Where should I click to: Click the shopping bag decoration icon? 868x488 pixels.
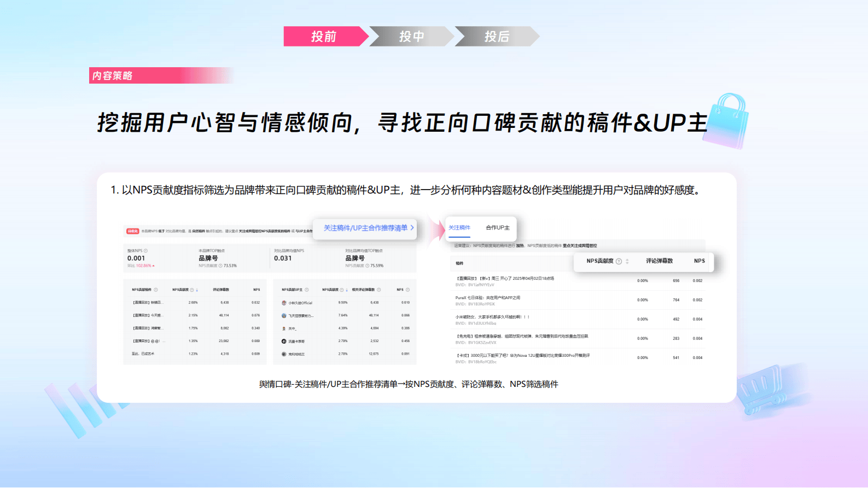[x=726, y=120]
